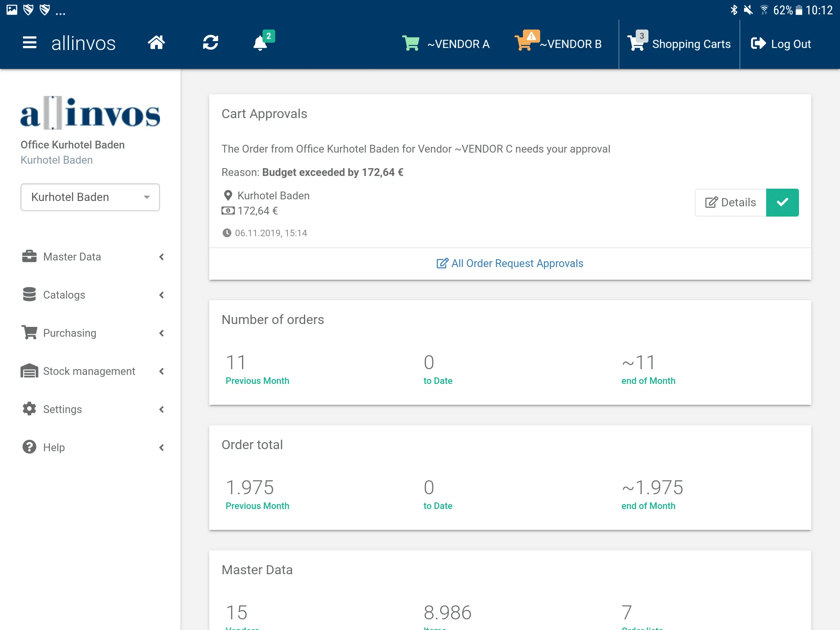The width and height of the screenshot is (840, 630).
Task: Open the Master Data menu item
Action: pyautogui.click(x=90, y=257)
